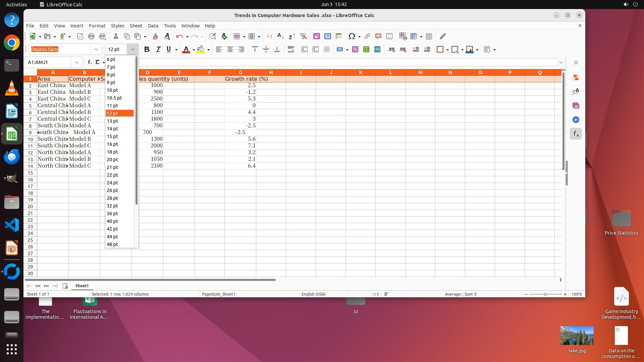The width and height of the screenshot is (644, 362).
Task: Click English (USA) language in status bar
Action: tap(313, 294)
